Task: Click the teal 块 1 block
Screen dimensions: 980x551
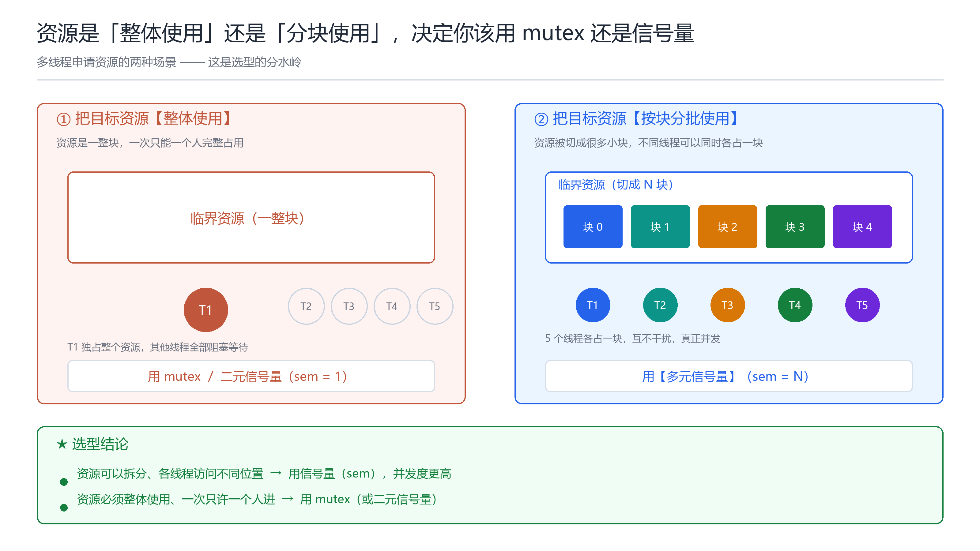Action: pyautogui.click(x=660, y=227)
